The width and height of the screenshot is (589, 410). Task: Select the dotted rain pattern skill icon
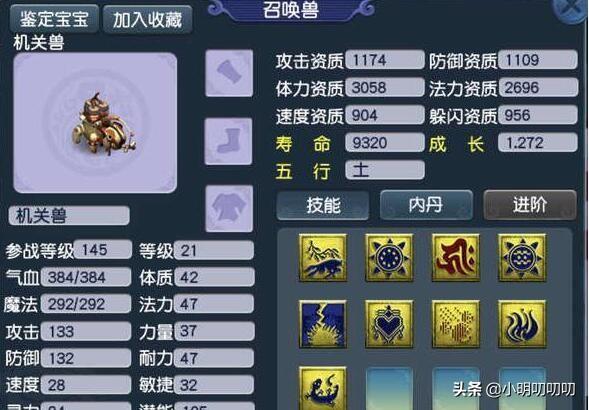[x=456, y=324]
